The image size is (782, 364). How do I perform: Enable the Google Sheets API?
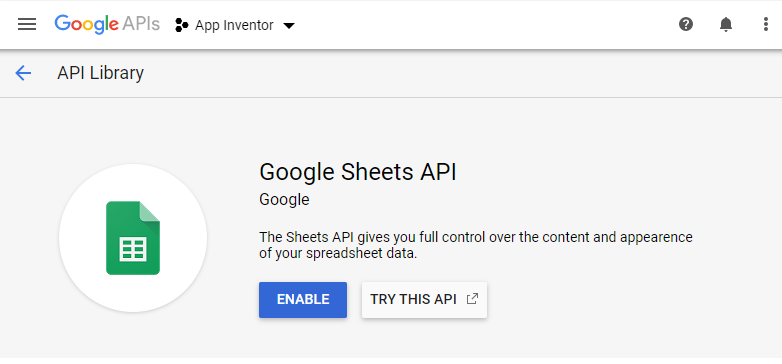pos(303,300)
